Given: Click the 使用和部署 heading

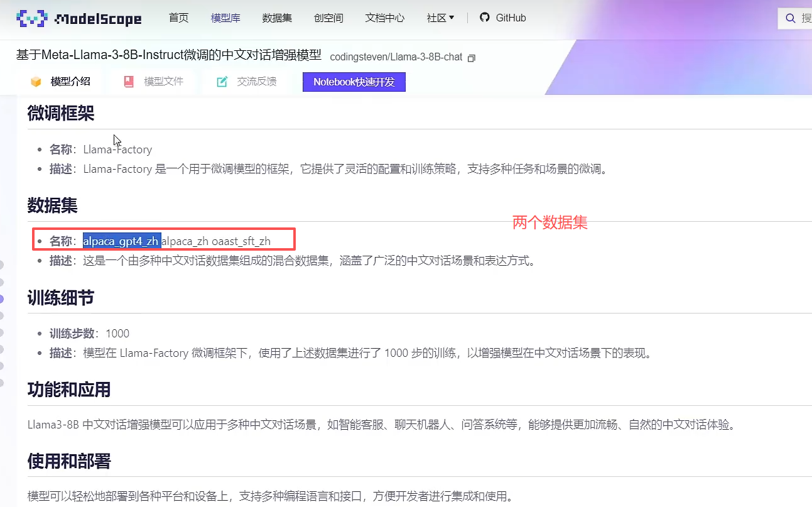Looking at the screenshot, I should tap(69, 462).
